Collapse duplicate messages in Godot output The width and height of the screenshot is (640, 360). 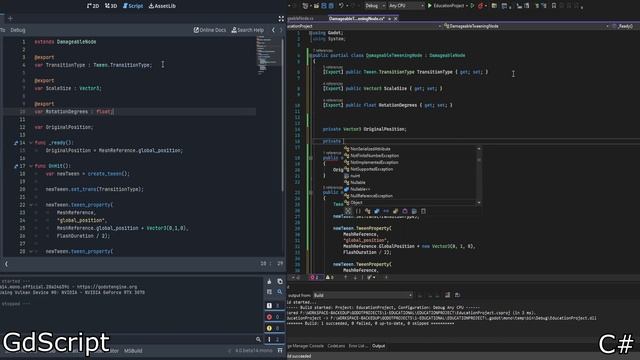269,292
